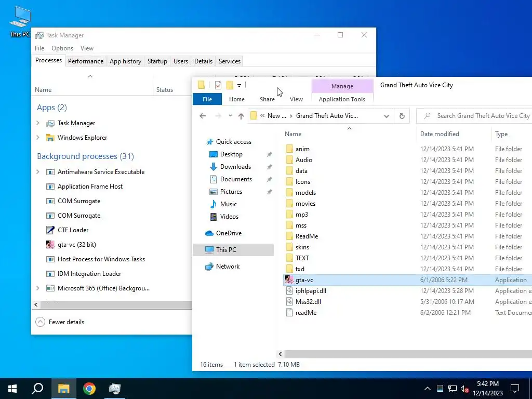Expand Microsoft 365 (Office) Background entry
Image resolution: width=532 pixels, height=399 pixels.
click(x=38, y=288)
